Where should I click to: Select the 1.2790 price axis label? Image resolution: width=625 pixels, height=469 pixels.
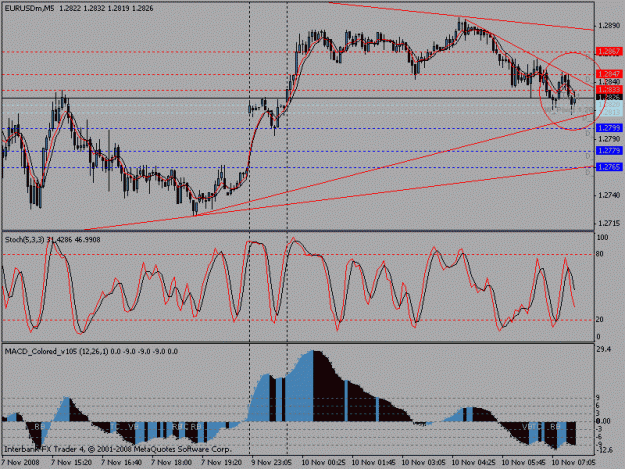click(608, 139)
